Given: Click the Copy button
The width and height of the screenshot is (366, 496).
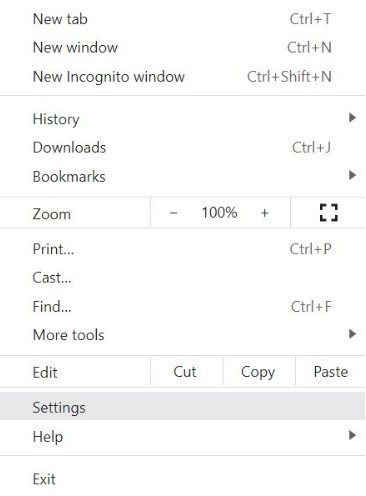Looking at the screenshot, I should pos(259,372).
